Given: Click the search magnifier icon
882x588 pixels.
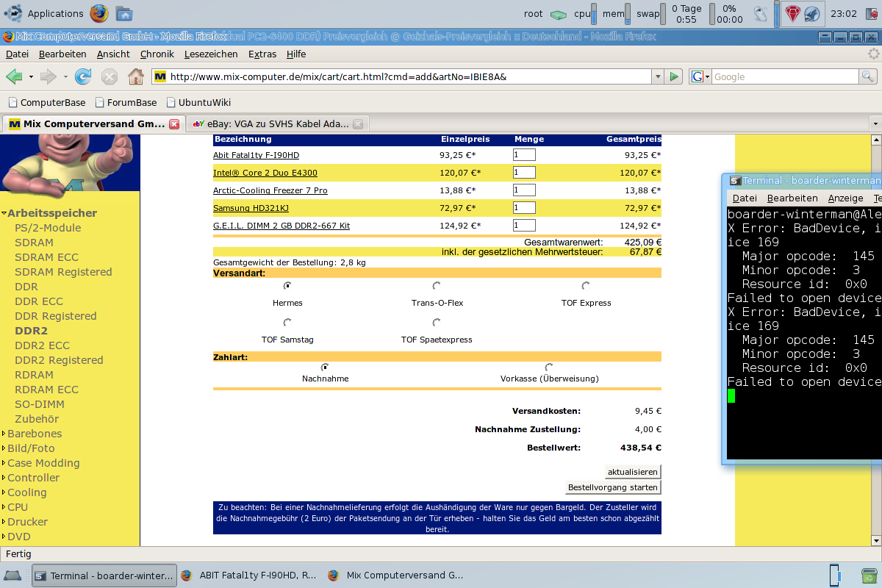Looking at the screenshot, I should click(868, 76).
